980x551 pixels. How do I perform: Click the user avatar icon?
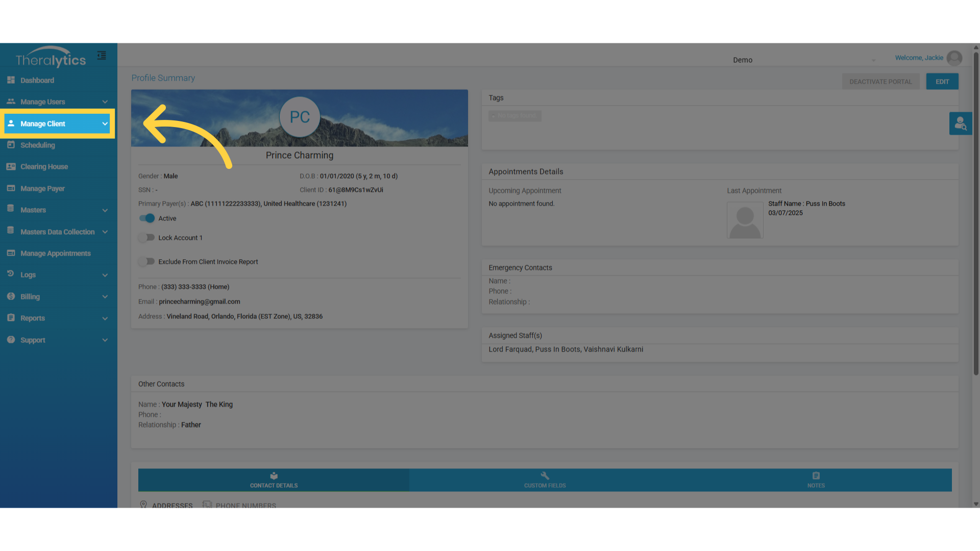coord(954,58)
